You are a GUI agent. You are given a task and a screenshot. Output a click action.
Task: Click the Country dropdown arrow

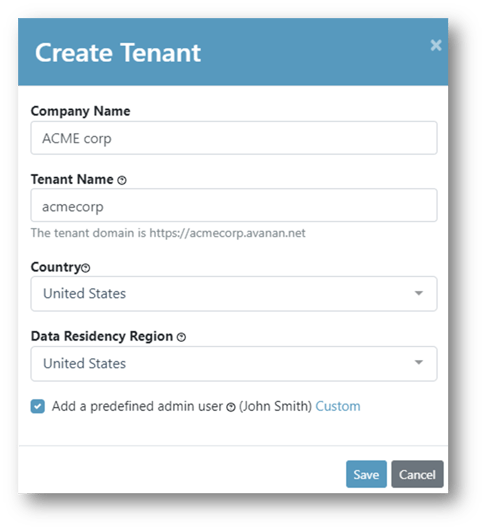click(419, 293)
